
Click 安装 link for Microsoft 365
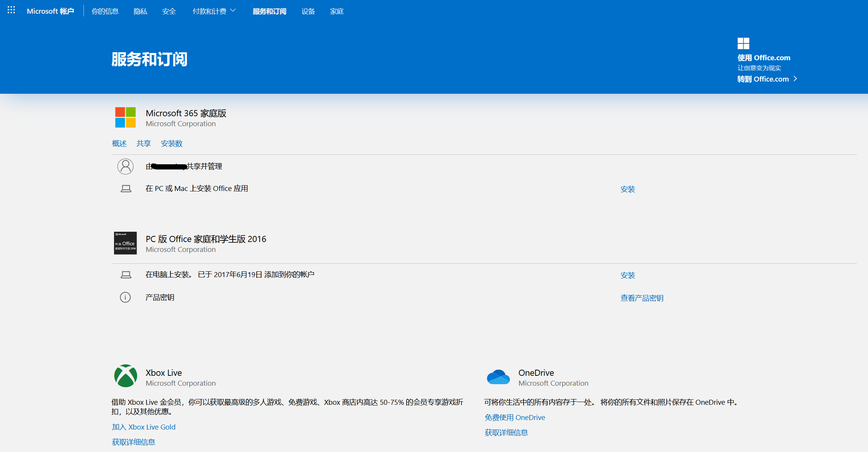(627, 189)
